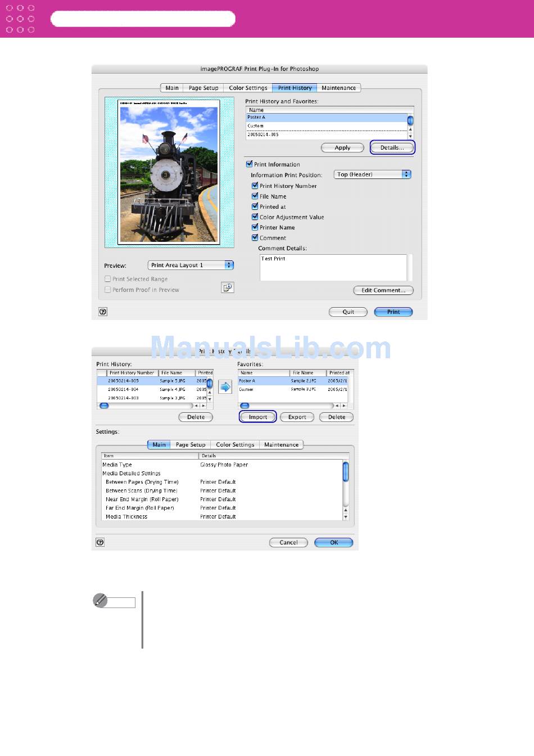This screenshot has height=756, width=534.
Task: Click the pencil note icon
Action: pyautogui.click(x=100, y=601)
